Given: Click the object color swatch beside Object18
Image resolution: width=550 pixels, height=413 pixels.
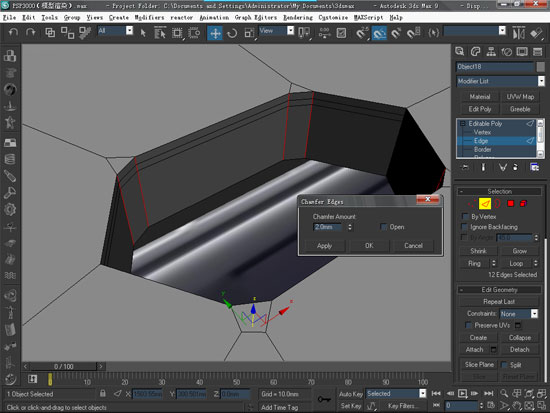Looking at the screenshot, I should pyautogui.click(x=541, y=67).
